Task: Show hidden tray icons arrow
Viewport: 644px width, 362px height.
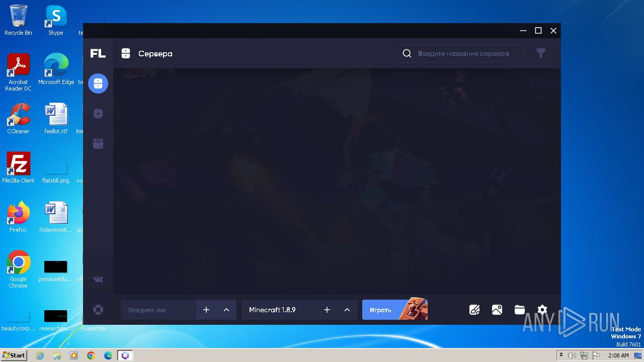Action: pos(561,355)
